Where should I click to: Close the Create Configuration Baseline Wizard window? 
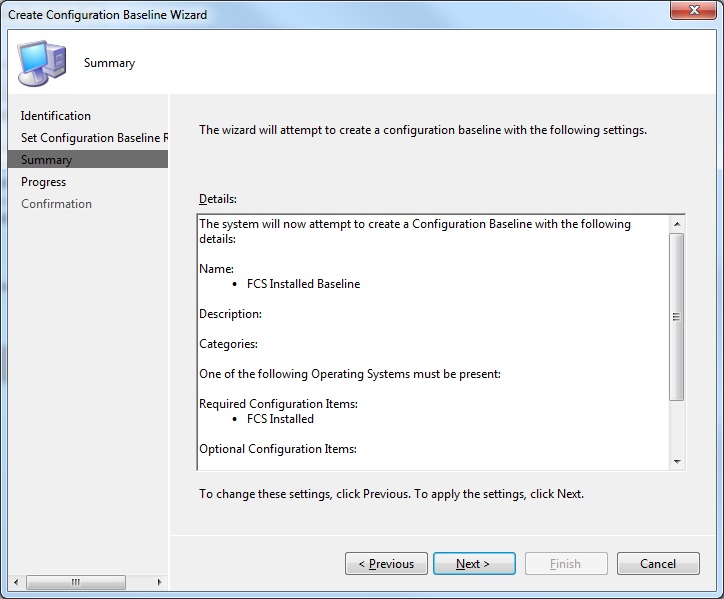point(693,10)
